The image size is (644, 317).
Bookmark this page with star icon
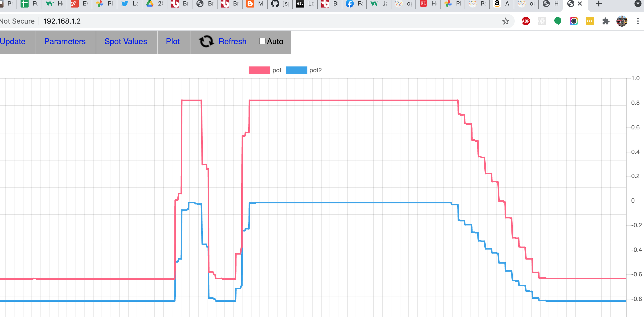tap(505, 21)
